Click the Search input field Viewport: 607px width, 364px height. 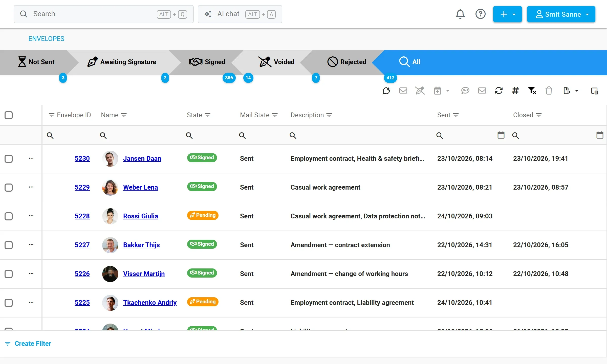pyautogui.click(x=104, y=14)
